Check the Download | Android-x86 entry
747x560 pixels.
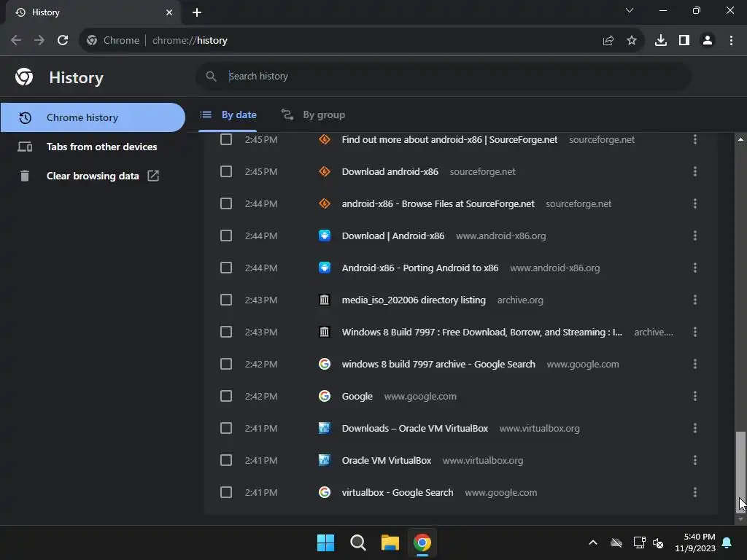(226, 236)
